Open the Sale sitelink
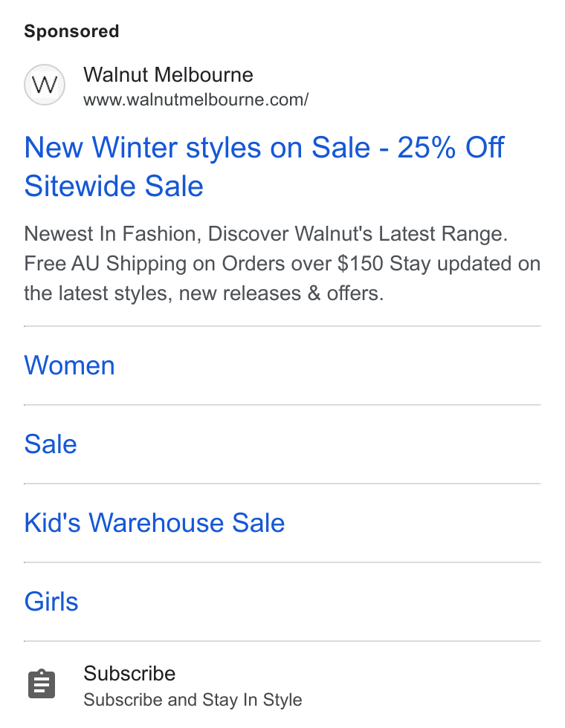Viewport: 565px width, 728px height. tap(51, 444)
